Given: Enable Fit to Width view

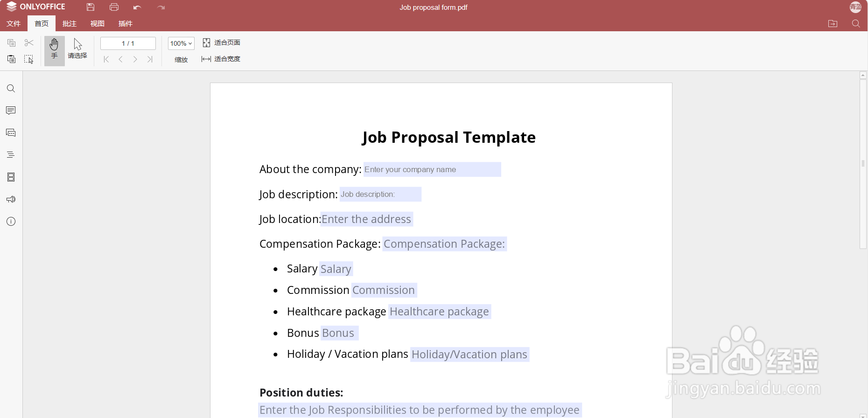Looking at the screenshot, I should [221, 59].
